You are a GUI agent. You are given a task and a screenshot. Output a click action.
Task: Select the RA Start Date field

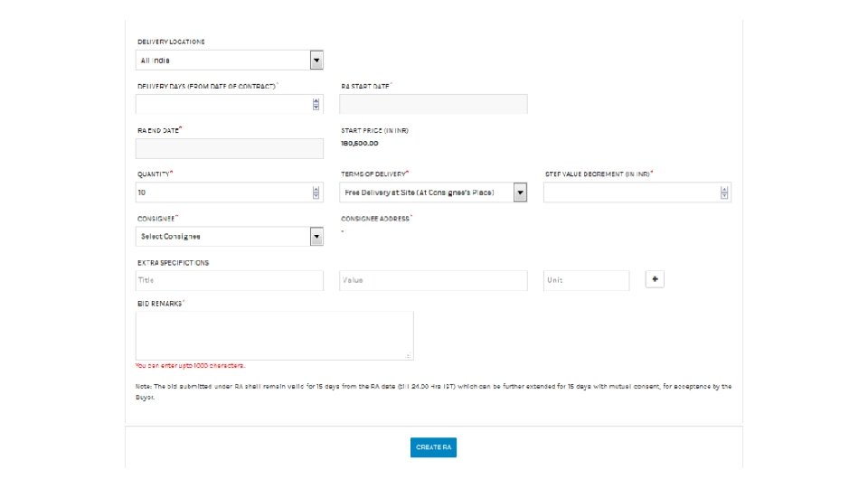tap(433, 104)
